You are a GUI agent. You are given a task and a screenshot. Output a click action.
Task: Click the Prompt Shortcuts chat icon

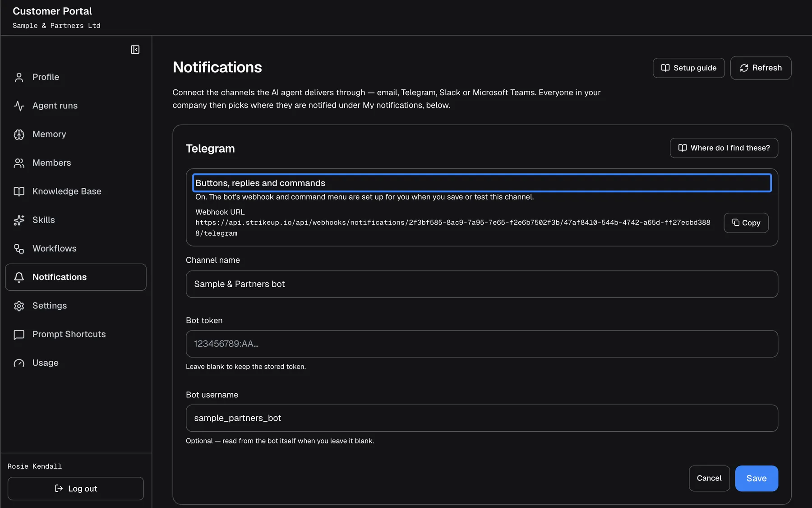(19, 335)
